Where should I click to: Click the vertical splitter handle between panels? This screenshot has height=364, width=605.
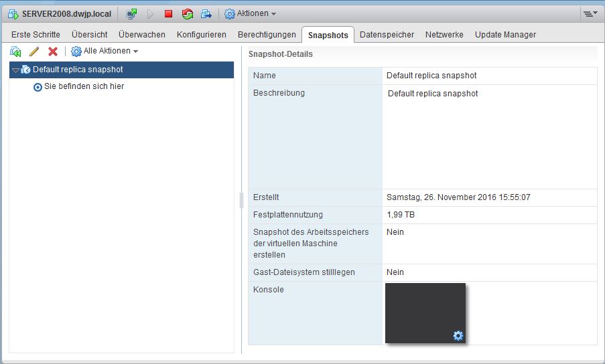241,200
